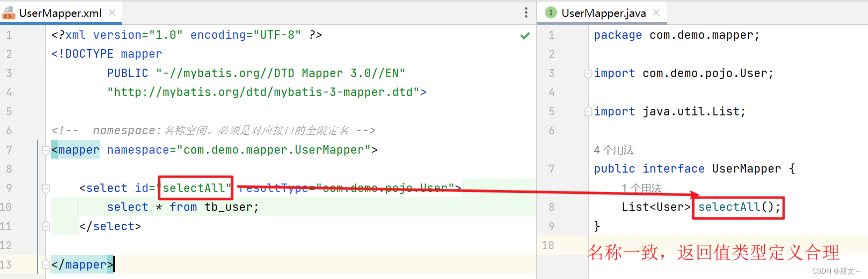Click the '4 个用法' usages hint
Viewport: 868px width, 279px height.
coord(614,150)
